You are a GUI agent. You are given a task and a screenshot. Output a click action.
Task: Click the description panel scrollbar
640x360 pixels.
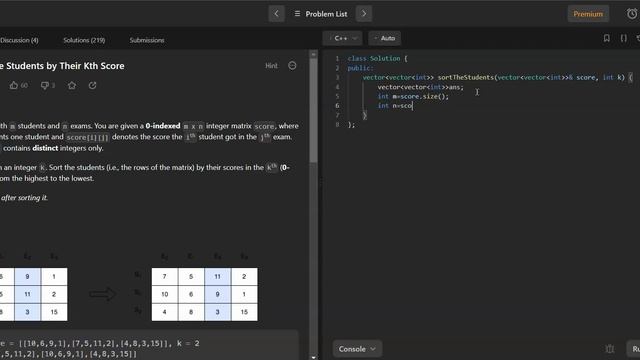313,110
